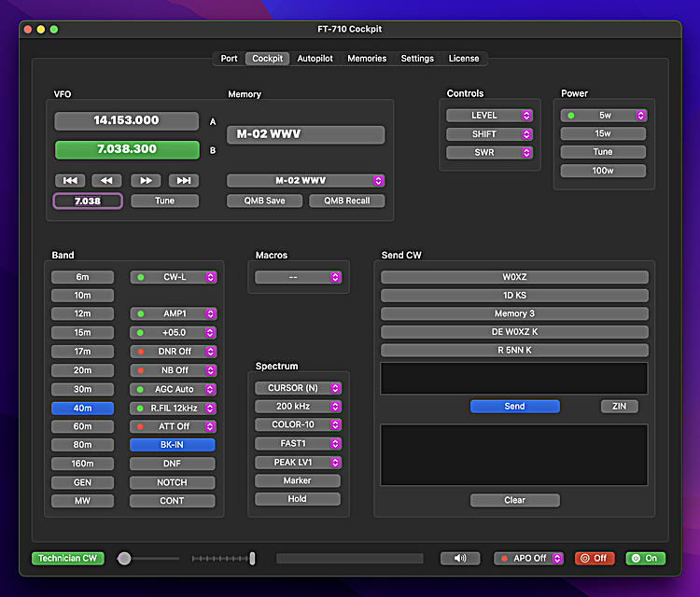
Task: Open the COLOR-10 dropdown
Action: coord(298,424)
